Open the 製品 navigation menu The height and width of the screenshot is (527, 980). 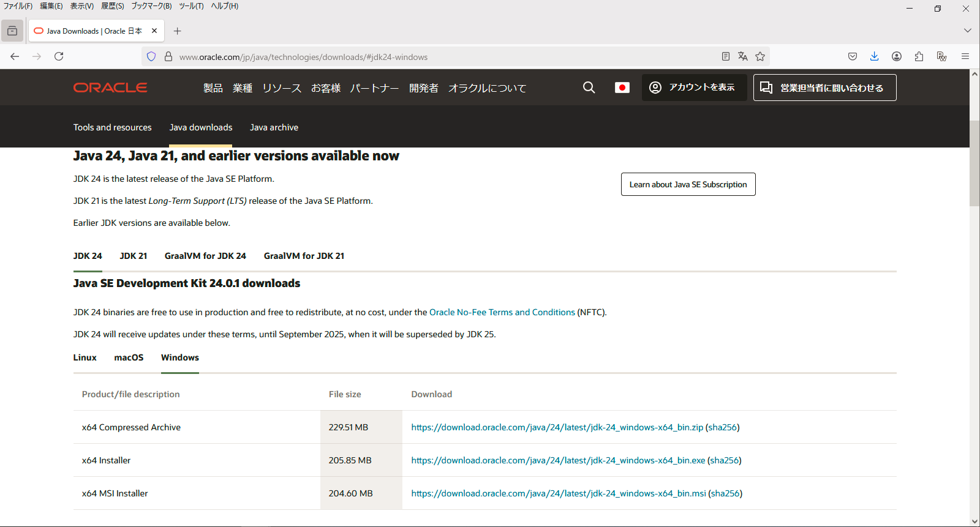coord(213,88)
